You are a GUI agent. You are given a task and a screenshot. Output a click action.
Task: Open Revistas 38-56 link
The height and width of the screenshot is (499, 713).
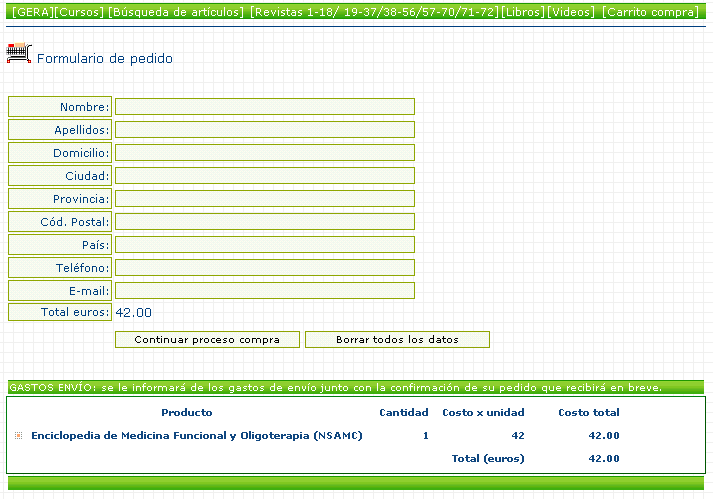click(x=402, y=12)
